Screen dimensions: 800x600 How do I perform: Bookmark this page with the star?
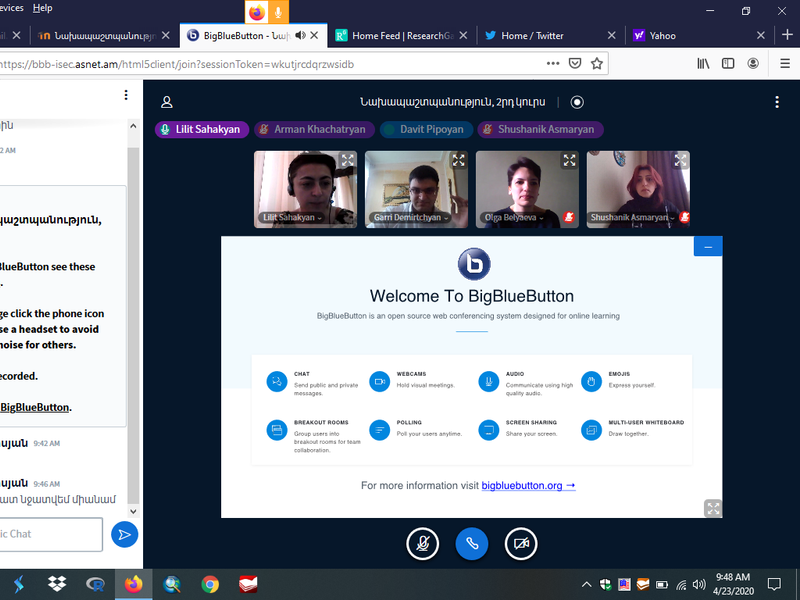596,64
